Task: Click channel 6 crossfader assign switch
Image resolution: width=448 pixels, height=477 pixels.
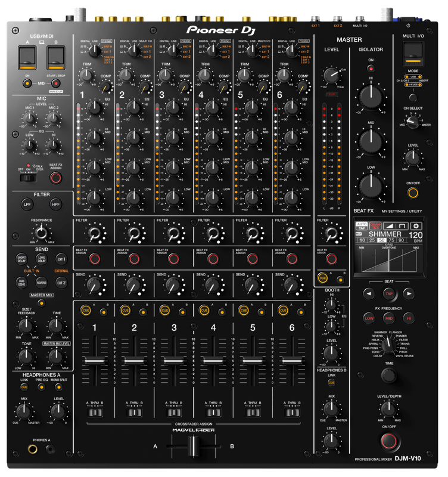Action: click(292, 413)
